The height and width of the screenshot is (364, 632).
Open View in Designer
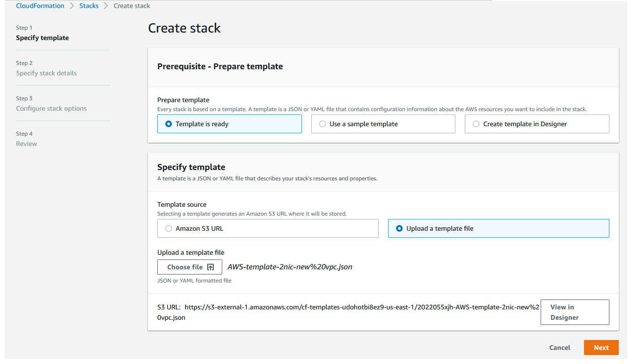tap(575, 312)
